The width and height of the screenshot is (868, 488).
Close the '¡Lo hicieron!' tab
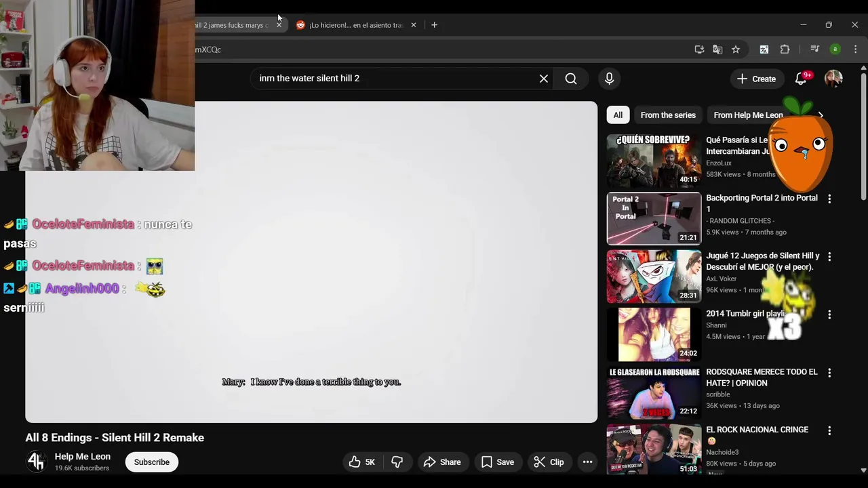[x=414, y=25]
